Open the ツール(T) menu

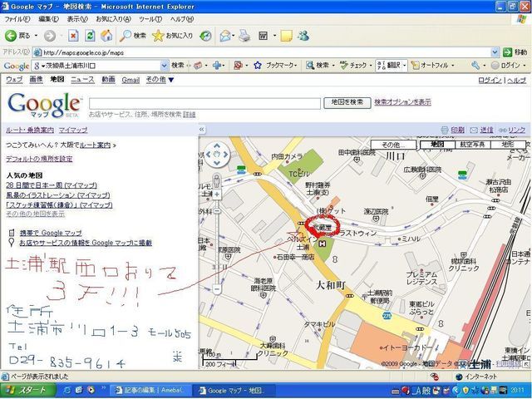[x=150, y=18]
